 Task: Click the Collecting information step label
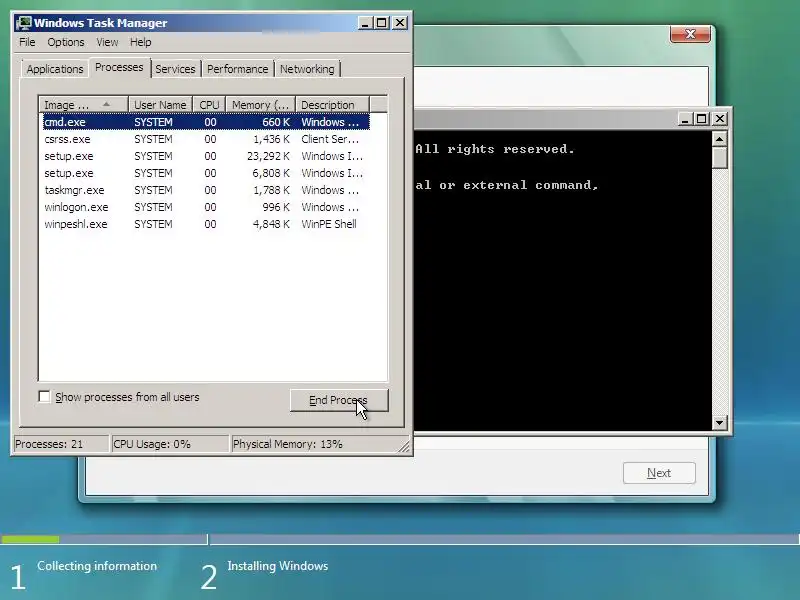coord(97,566)
